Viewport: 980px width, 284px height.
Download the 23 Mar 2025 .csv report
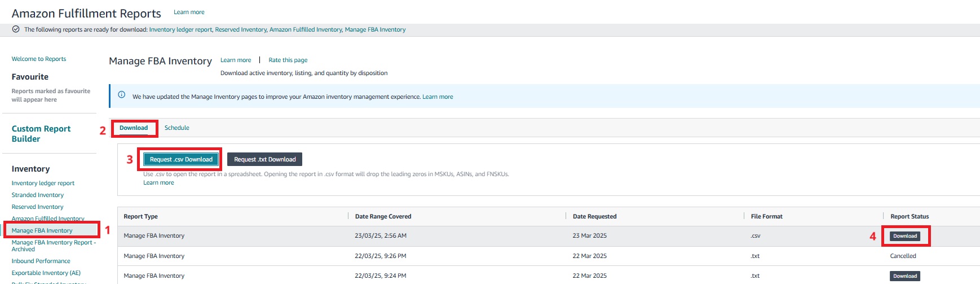point(905,236)
